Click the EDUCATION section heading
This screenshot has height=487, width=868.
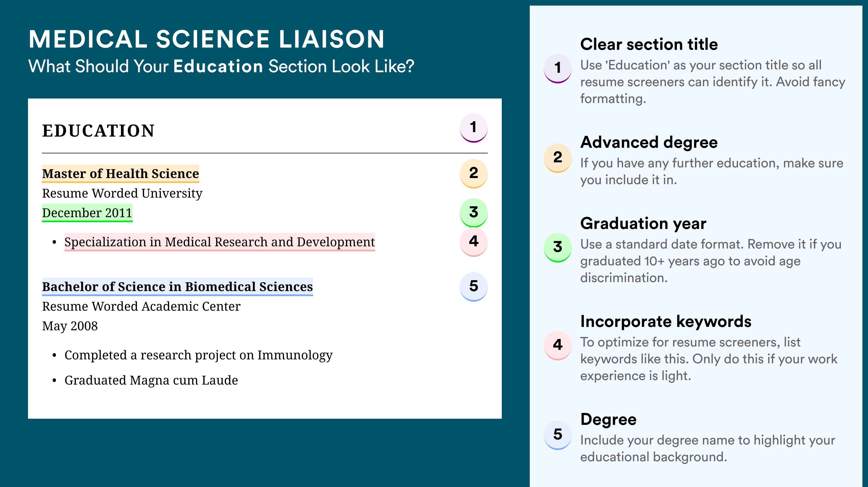pyautogui.click(x=98, y=131)
